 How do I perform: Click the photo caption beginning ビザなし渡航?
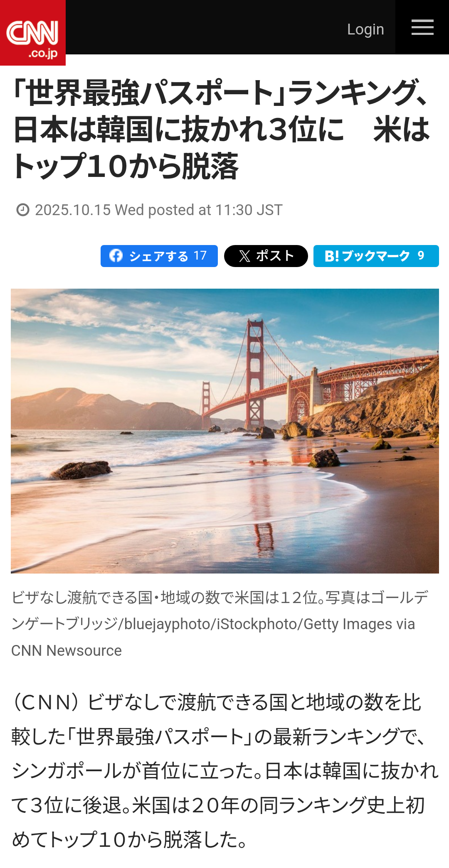click(x=220, y=624)
